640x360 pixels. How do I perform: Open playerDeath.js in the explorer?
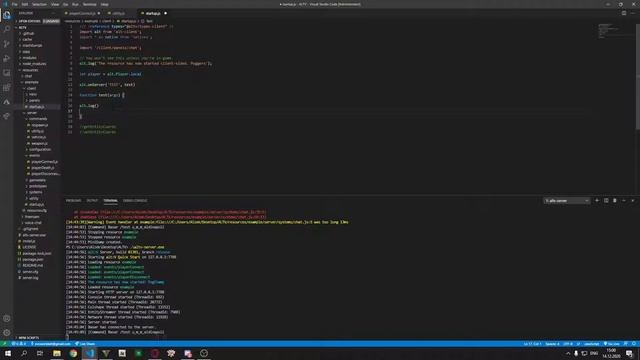(42, 168)
